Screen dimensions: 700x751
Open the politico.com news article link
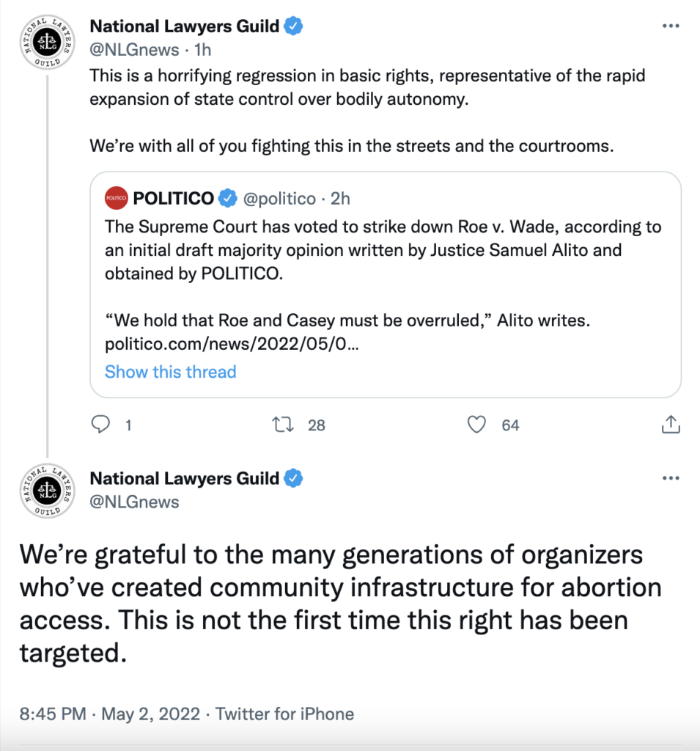[232, 345]
